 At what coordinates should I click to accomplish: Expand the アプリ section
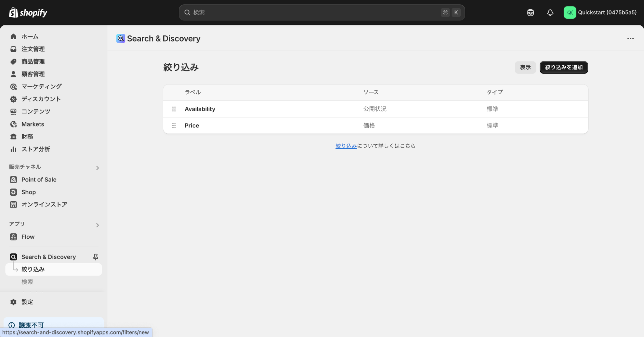click(97, 225)
